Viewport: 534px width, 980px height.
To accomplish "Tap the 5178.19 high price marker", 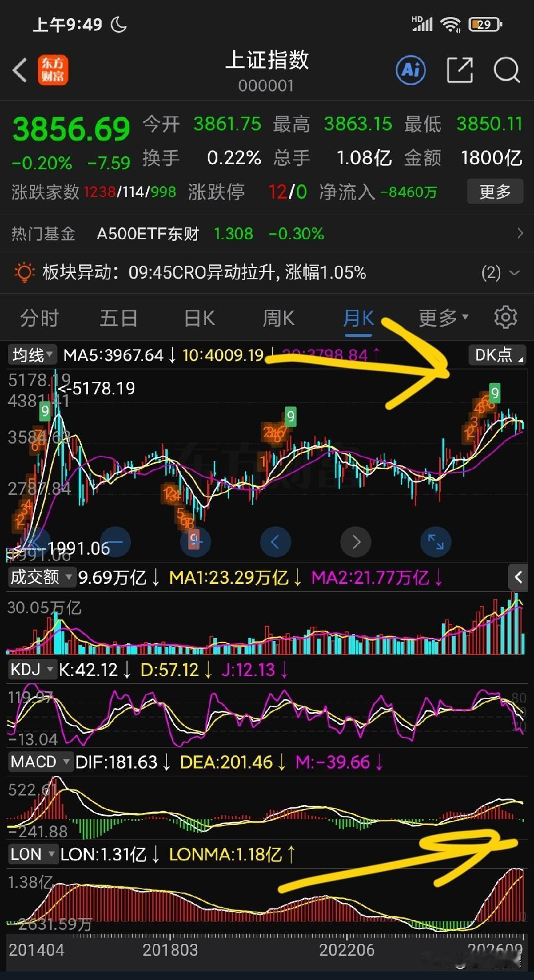I will (97, 388).
